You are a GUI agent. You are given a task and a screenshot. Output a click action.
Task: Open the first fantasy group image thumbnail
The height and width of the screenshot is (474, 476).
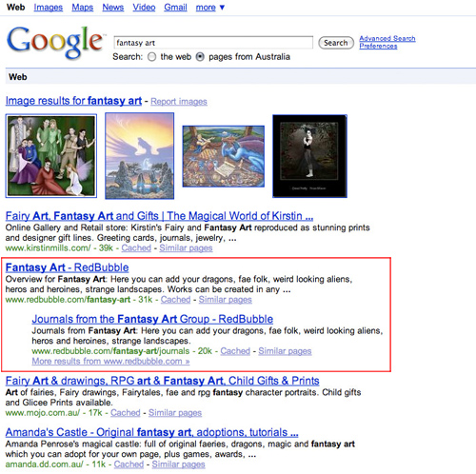click(51, 156)
